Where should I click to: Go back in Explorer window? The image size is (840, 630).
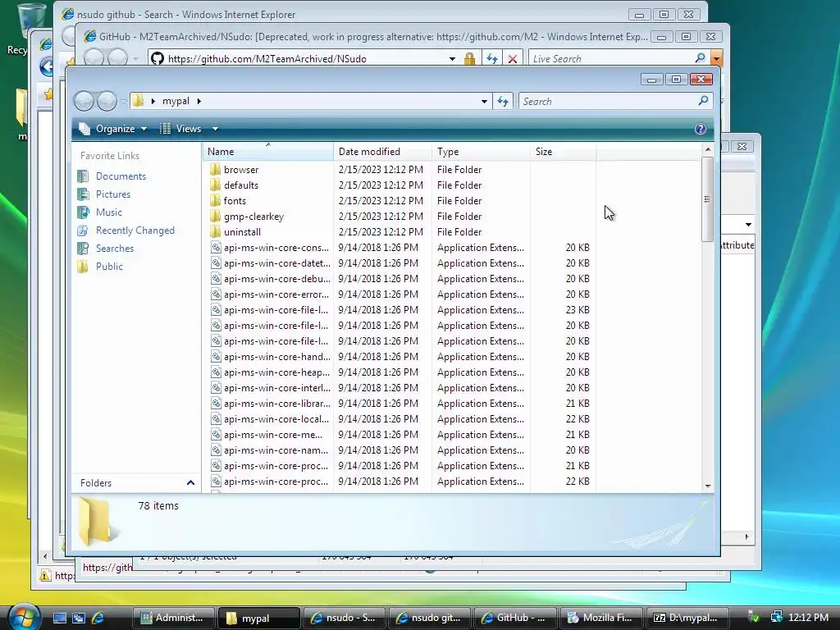[x=84, y=101]
